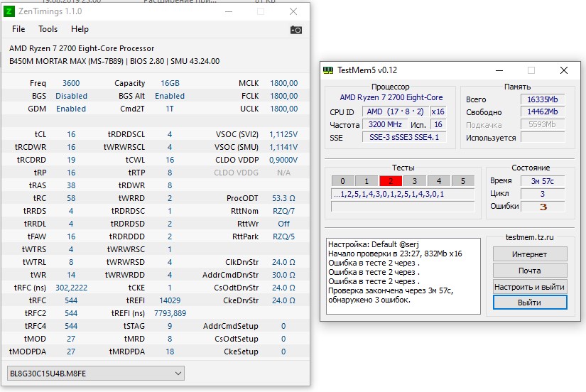Click the tSTAG value 9

(x=170, y=326)
